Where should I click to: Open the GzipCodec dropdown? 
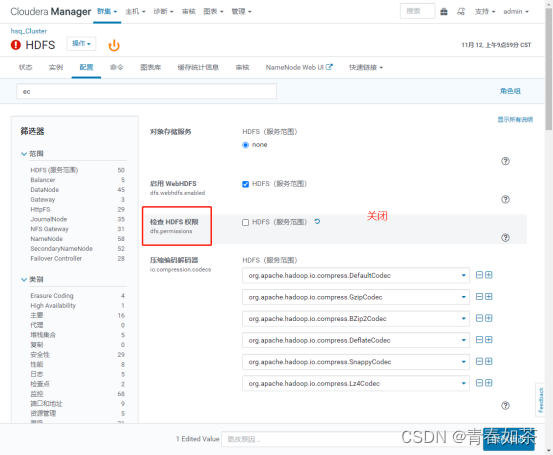356,297
